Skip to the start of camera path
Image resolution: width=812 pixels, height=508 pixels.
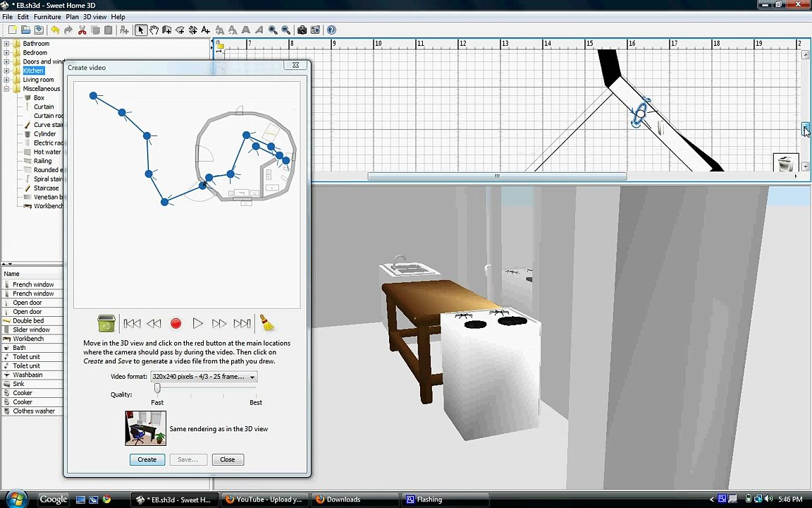[132, 324]
